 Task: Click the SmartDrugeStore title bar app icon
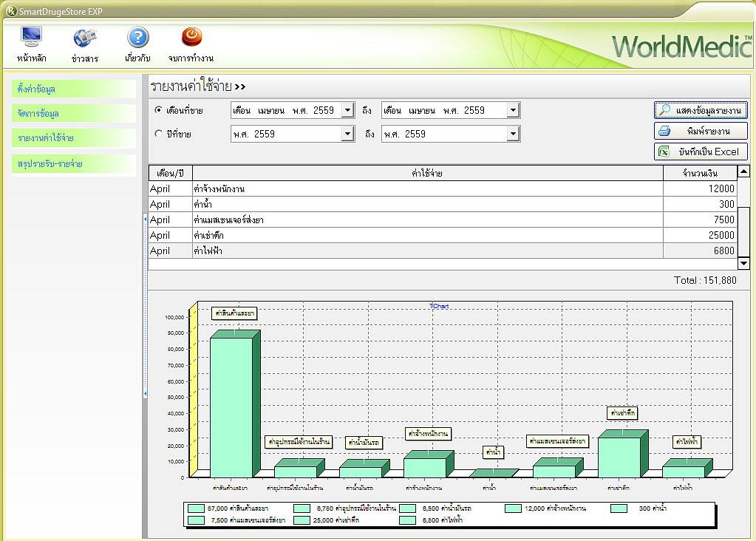[x=10, y=10]
